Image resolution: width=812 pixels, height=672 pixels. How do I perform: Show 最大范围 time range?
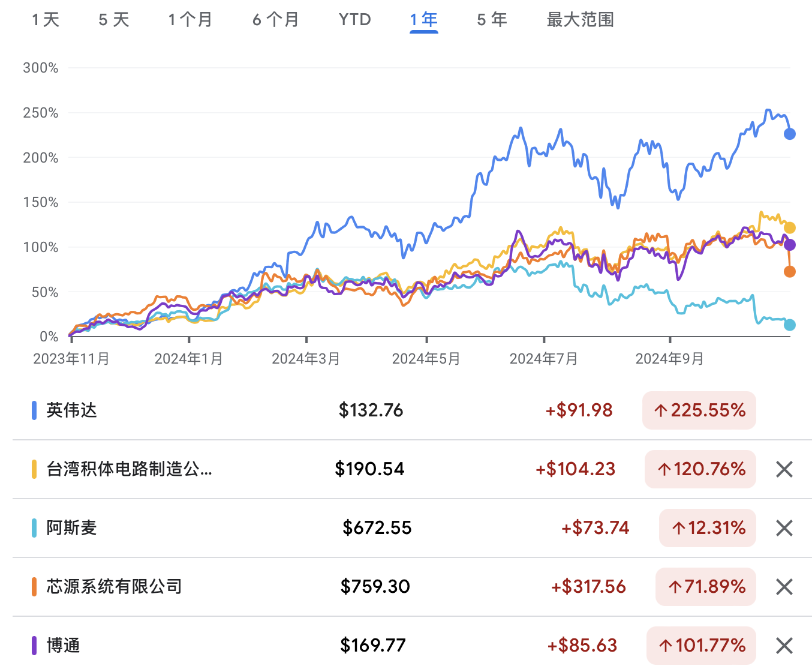click(x=581, y=20)
